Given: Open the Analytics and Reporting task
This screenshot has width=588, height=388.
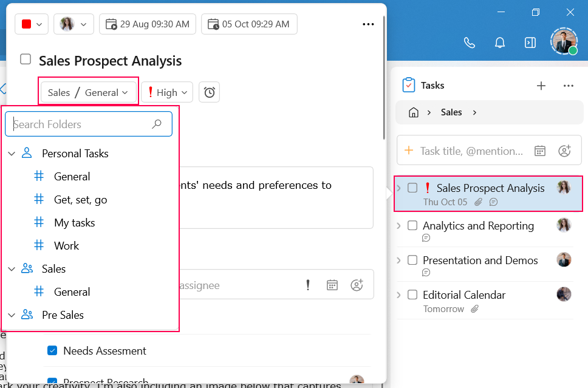Looking at the screenshot, I should [x=478, y=226].
